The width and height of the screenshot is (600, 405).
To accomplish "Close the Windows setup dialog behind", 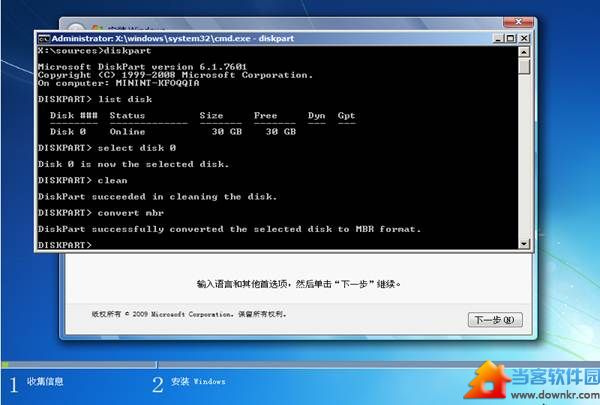I will click(518, 22).
